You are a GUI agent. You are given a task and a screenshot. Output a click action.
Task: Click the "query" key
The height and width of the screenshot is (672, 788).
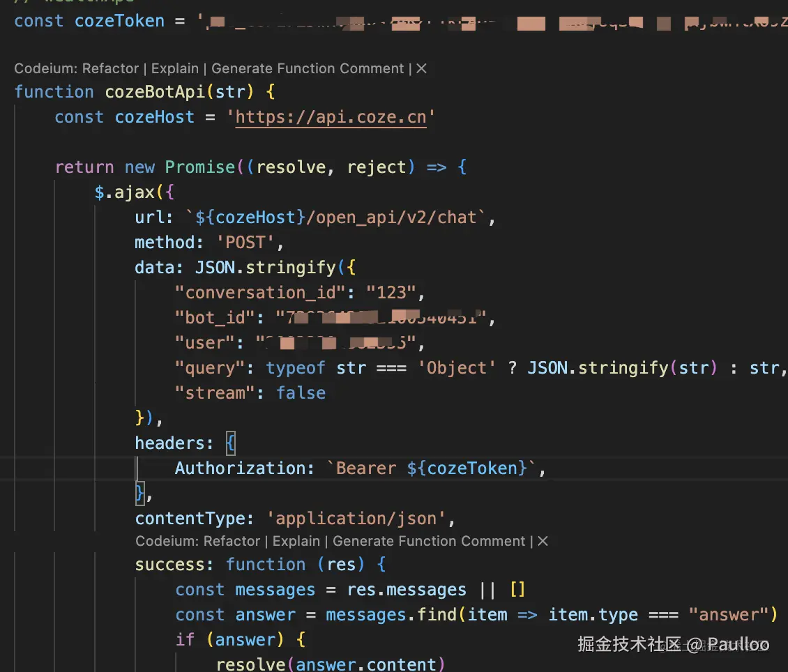click(x=210, y=367)
